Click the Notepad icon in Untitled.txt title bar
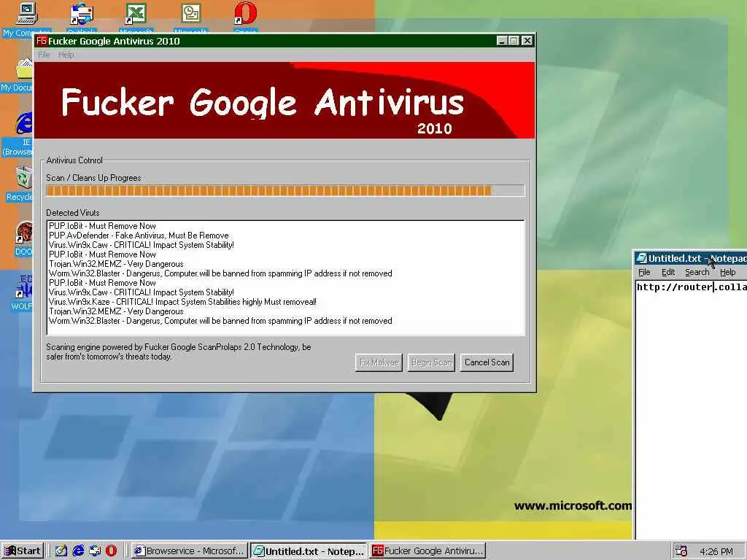Screen dimensions: 747x560 641,258
